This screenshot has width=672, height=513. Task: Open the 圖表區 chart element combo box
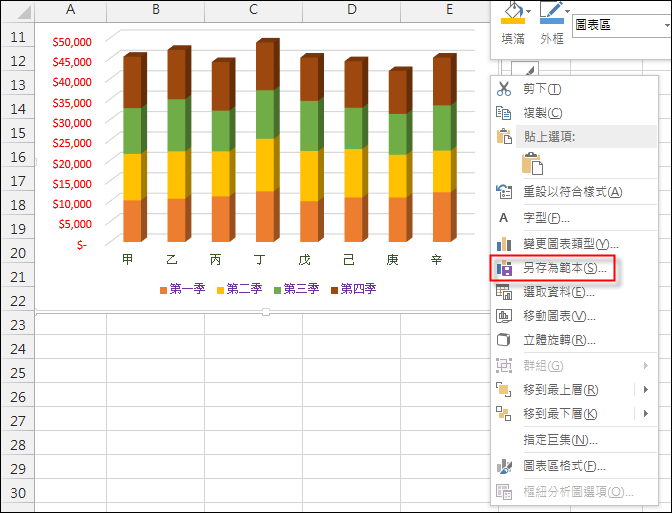tap(622, 25)
